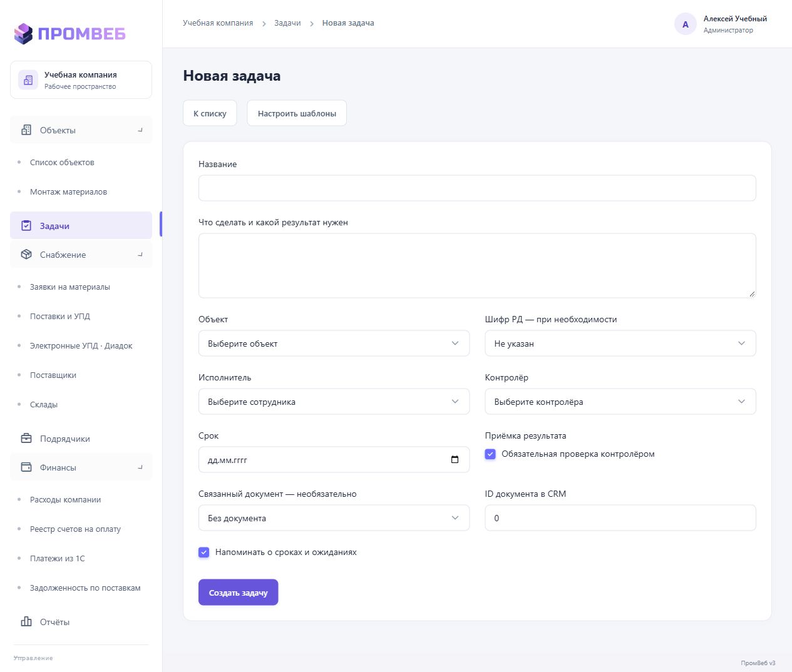Focus the ID документа в CRM field

(620, 518)
